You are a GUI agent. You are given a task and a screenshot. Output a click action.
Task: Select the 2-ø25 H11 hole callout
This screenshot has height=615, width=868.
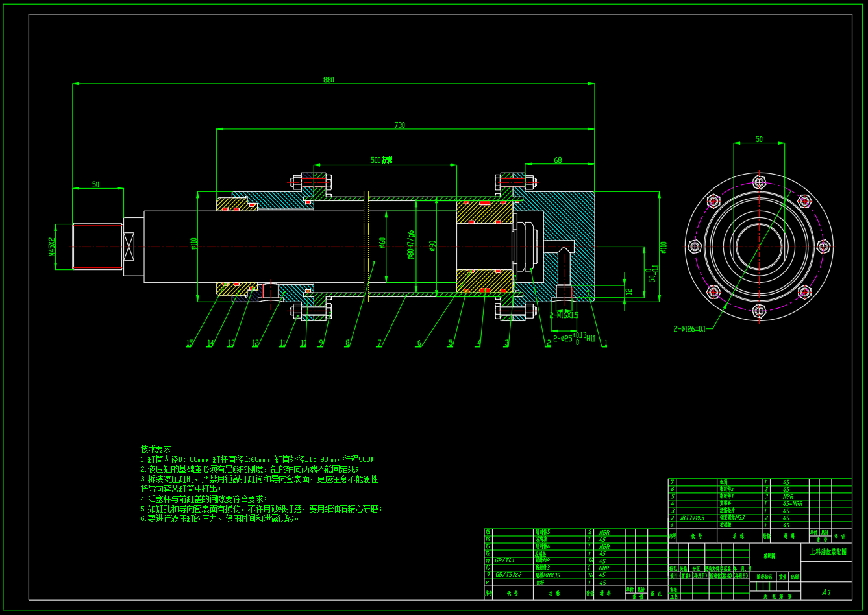pos(574,338)
